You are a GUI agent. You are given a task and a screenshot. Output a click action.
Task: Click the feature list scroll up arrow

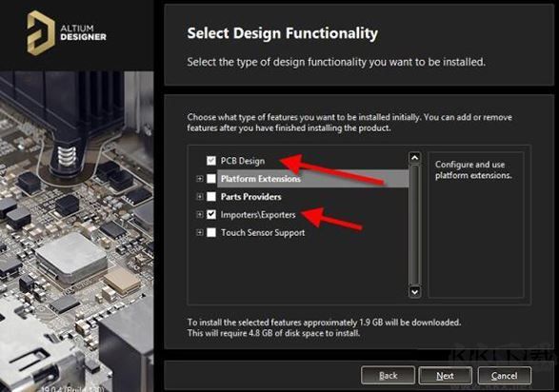[x=414, y=157]
